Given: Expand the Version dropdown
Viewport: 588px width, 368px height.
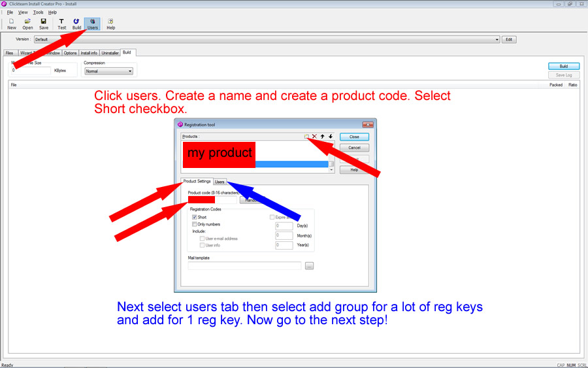Looking at the screenshot, I should coord(497,39).
